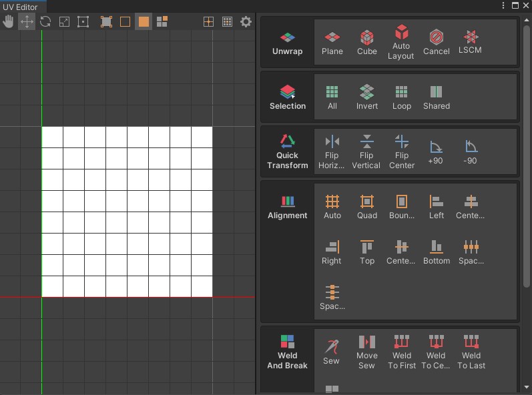This screenshot has height=395, width=532.
Task: Flip selection vertically
Action: [x=366, y=151]
